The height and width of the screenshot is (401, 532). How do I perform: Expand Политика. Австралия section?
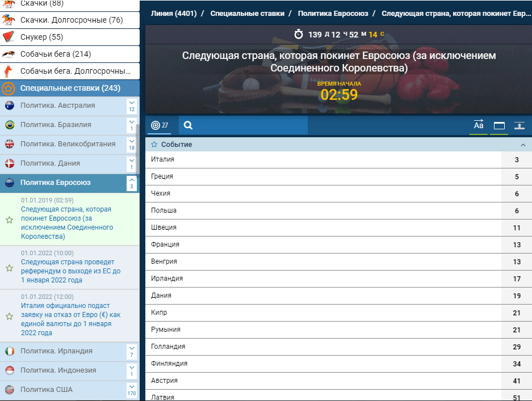click(132, 105)
